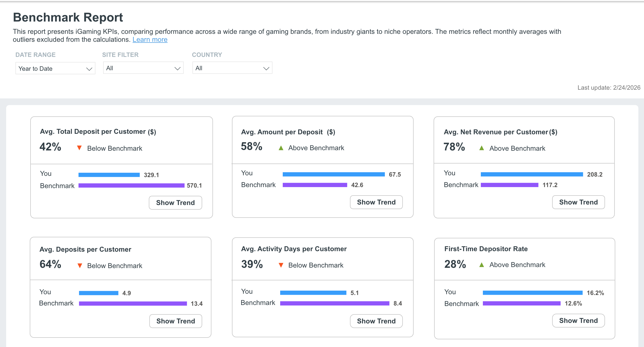The width and height of the screenshot is (644, 347).
Task: Click green triangle on First-Time Depositor Rate card
Action: tap(482, 265)
